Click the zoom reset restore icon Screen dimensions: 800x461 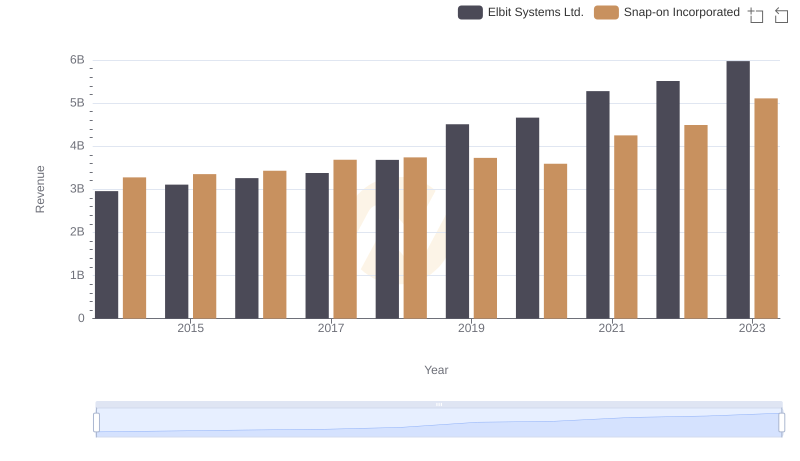pos(781,15)
